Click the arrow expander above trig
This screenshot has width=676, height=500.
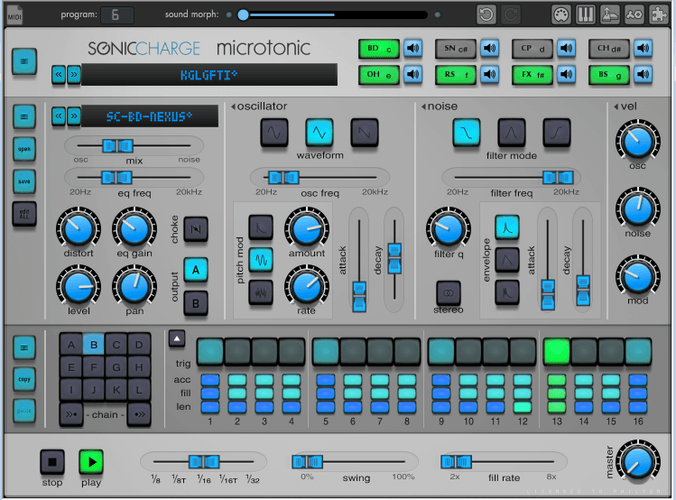point(176,337)
